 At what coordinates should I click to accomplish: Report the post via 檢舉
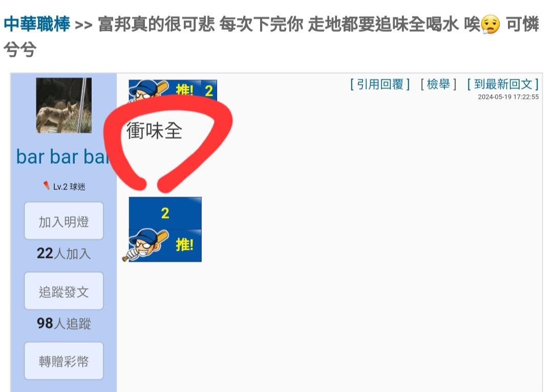tap(438, 84)
